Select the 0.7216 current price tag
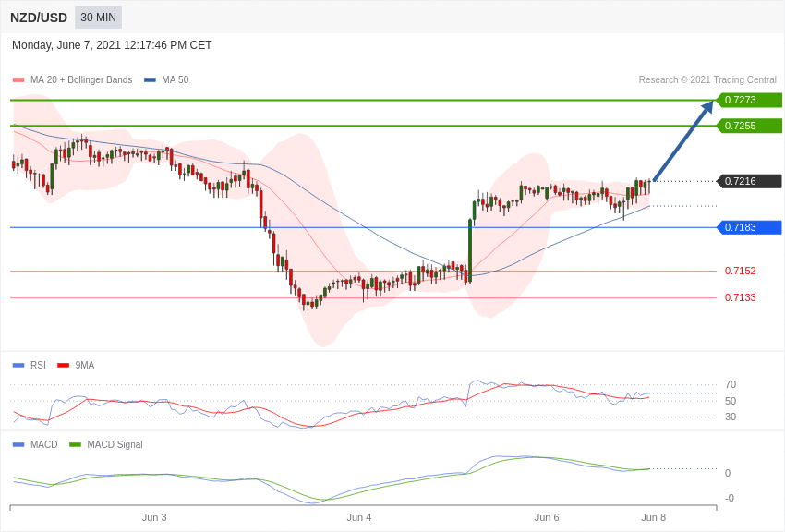Screen dimensions: 785x532 point(750,181)
